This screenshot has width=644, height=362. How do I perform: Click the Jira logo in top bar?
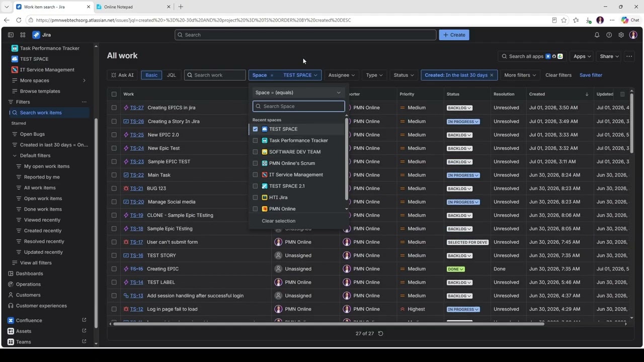tap(42, 35)
